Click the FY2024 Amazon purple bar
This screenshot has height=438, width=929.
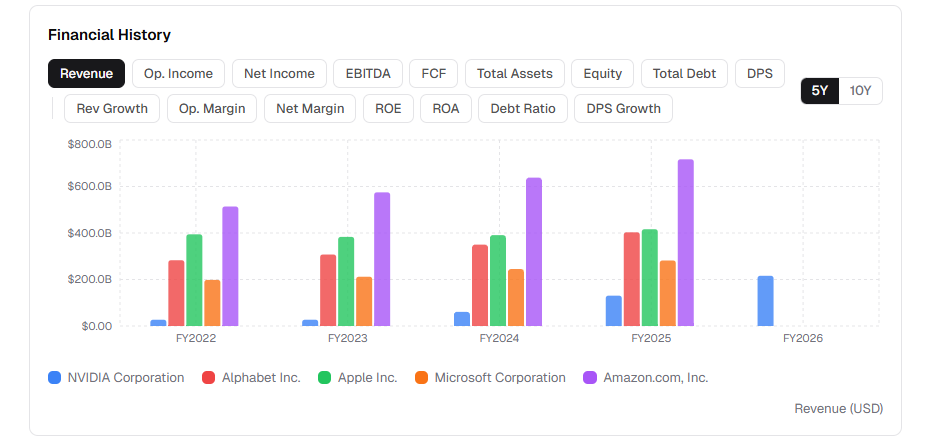pos(534,252)
